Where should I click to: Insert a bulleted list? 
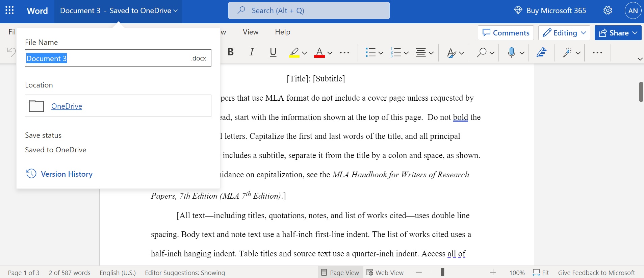pos(370,52)
